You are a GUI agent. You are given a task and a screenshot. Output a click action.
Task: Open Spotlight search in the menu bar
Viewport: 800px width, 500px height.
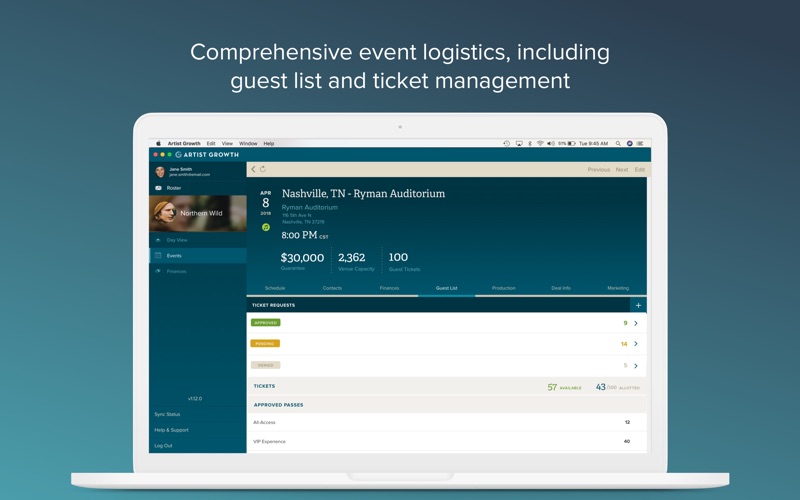point(618,143)
